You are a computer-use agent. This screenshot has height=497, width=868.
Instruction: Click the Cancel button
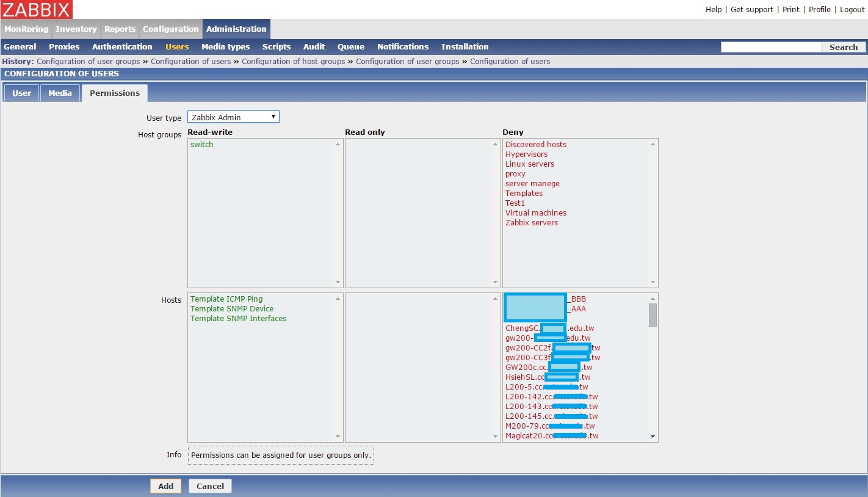(x=210, y=486)
